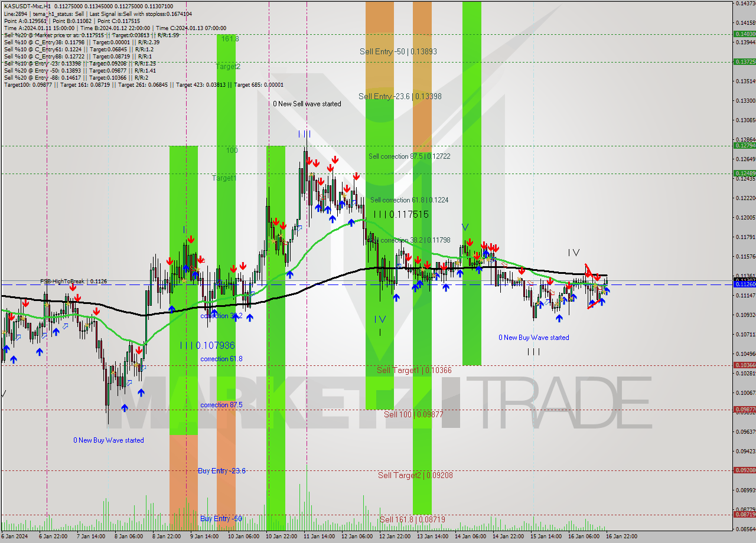Image resolution: width=756 pixels, height=543 pixels.
Task: Click the 0.12220 price axis value
Action: (x=745, y=198)
